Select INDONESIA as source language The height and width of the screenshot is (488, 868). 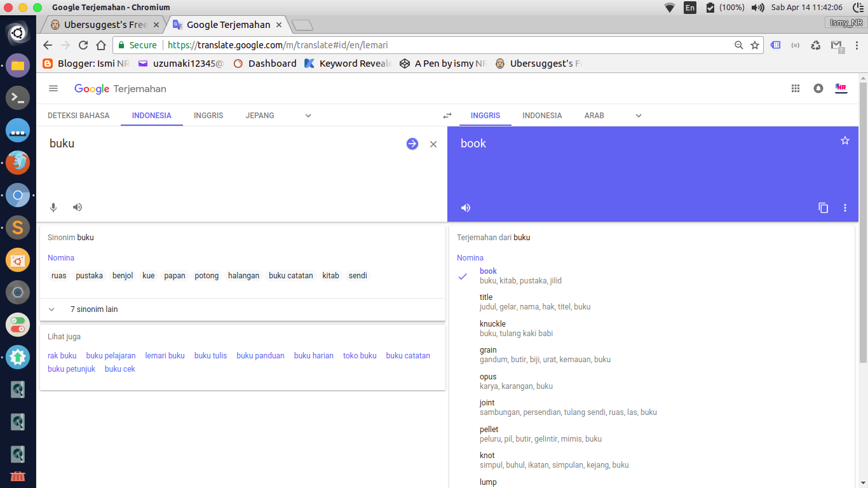click(152, 116)
